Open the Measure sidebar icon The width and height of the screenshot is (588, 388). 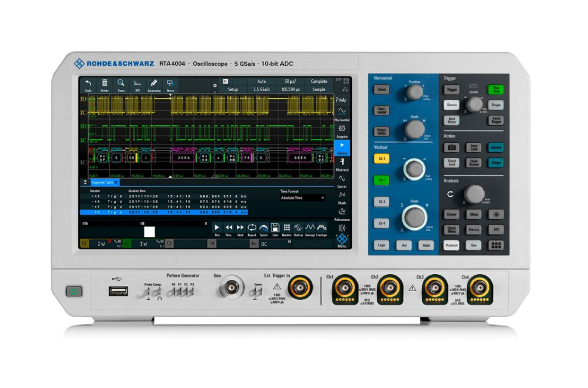click(x=342, y=162)
